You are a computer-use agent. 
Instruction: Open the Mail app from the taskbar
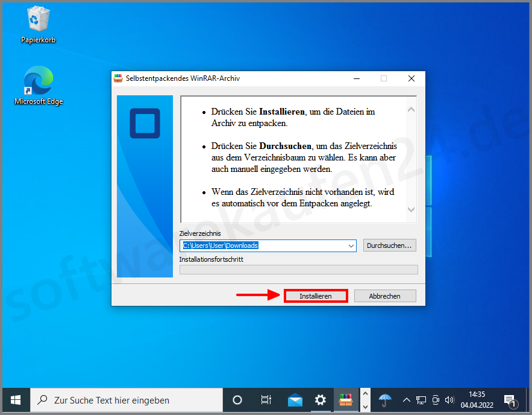tap(295, 400)
